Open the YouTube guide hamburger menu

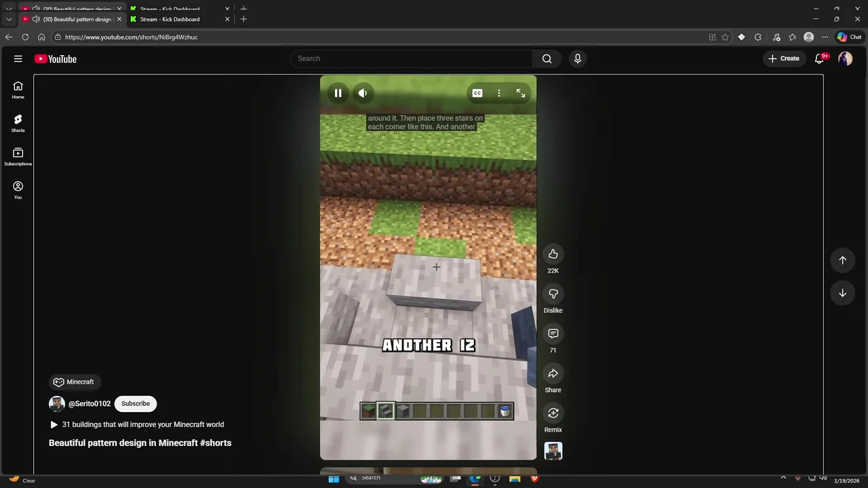coord(18,59)
